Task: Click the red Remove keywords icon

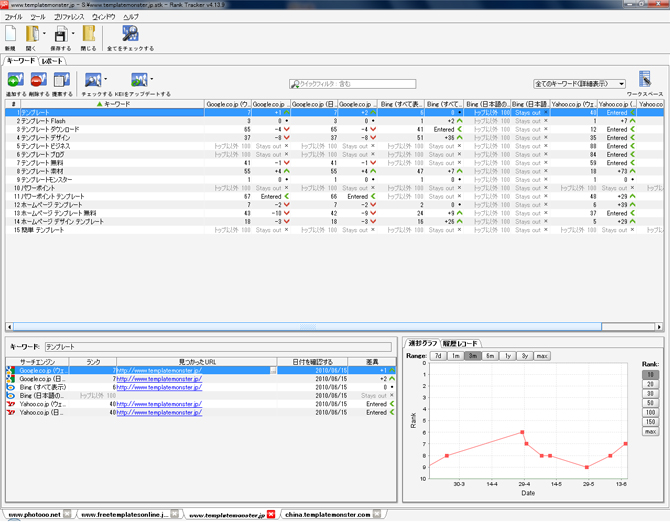Action: pos(39,80)
